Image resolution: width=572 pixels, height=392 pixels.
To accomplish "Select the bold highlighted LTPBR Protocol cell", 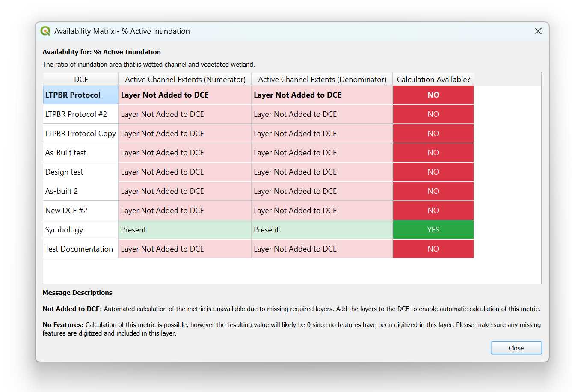I will [81, 95].
